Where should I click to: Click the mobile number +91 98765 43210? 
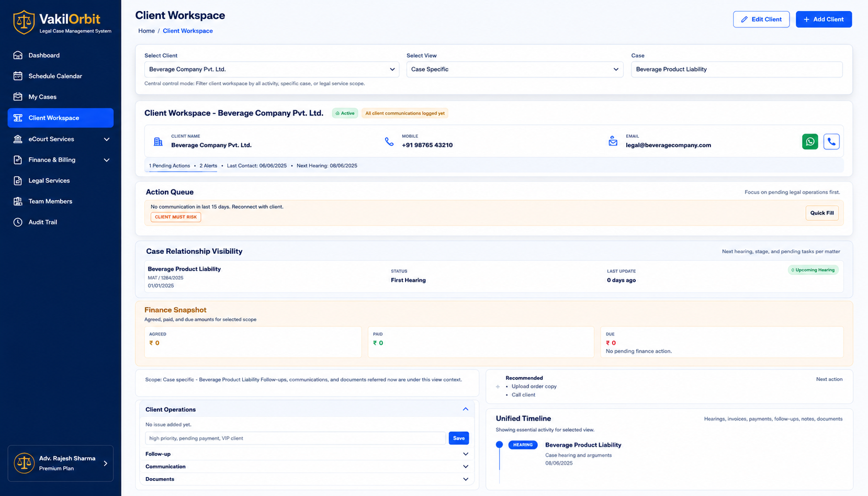tap(427, 145)
